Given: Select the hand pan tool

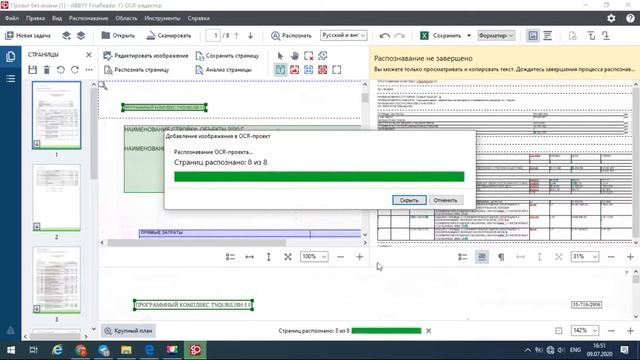Looking at the screenshot, I should 294,56.
